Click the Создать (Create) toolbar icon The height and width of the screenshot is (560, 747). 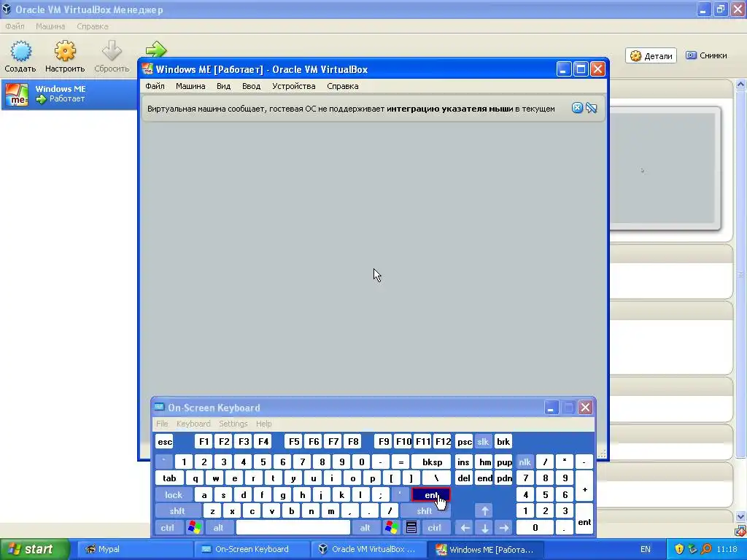coord(20,52)
